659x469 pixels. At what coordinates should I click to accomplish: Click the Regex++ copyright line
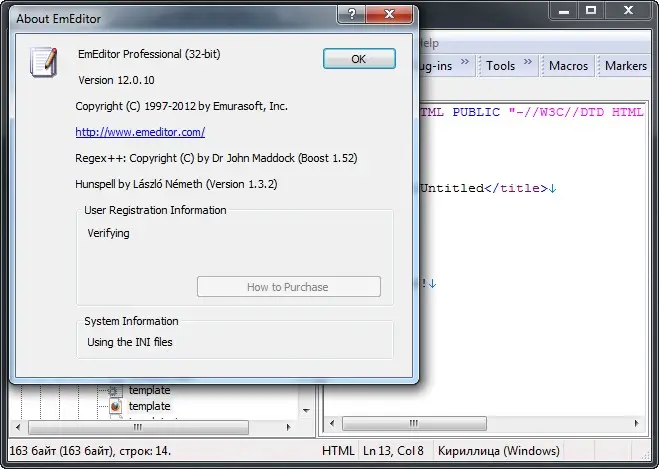tap(216, 158)
